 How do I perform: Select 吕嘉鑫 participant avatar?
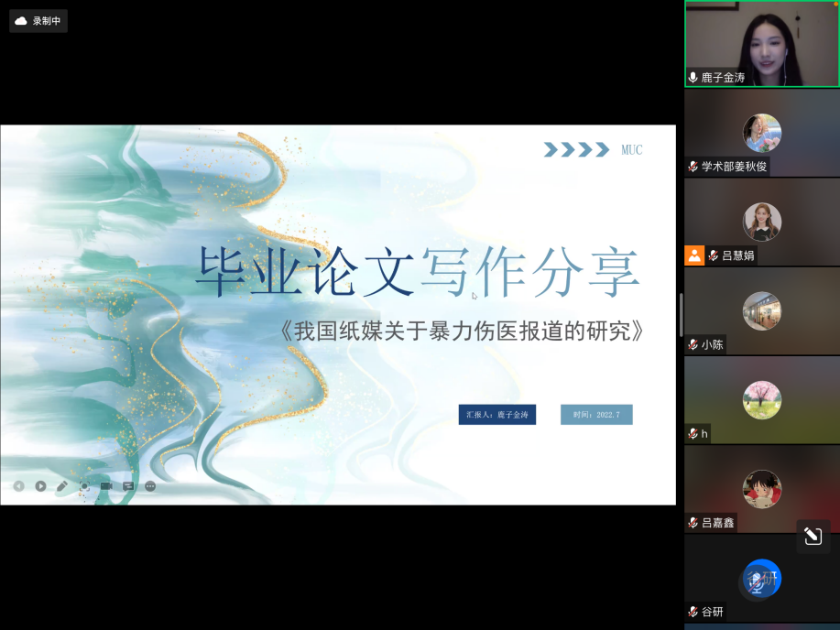point(761,489)
